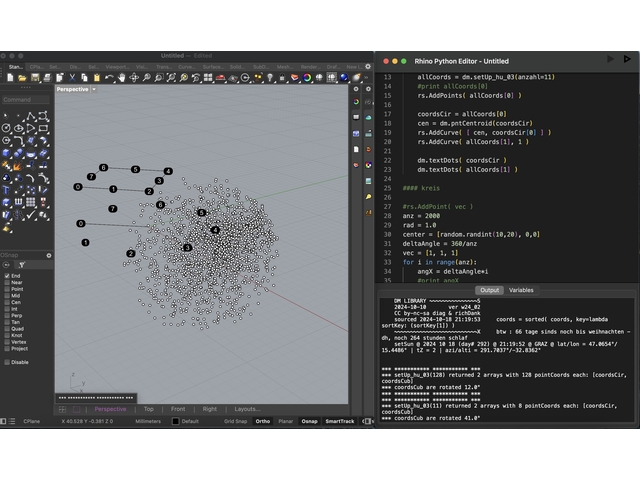This screenshot has width=640, height=480.
Task: Switch to the Right viewport tab
Action: pos(210,409)
